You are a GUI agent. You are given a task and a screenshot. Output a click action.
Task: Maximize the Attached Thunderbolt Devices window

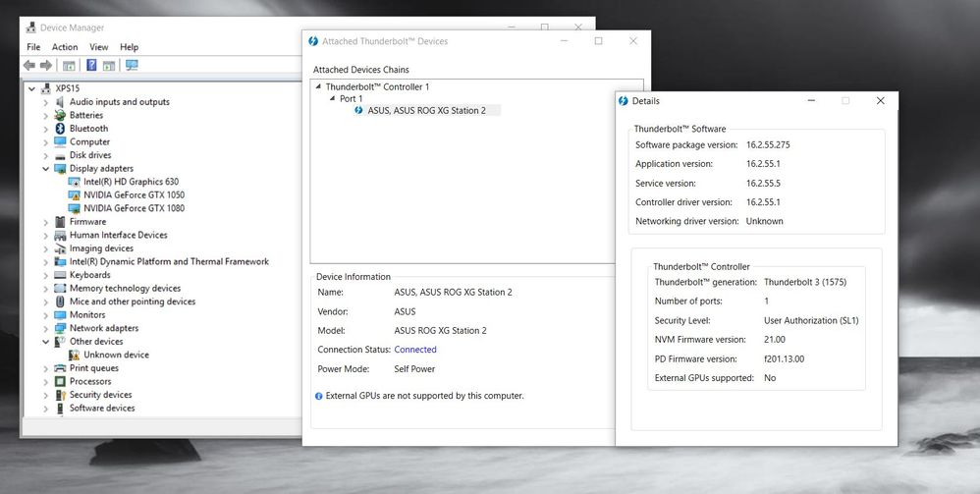tap(598, 41)
